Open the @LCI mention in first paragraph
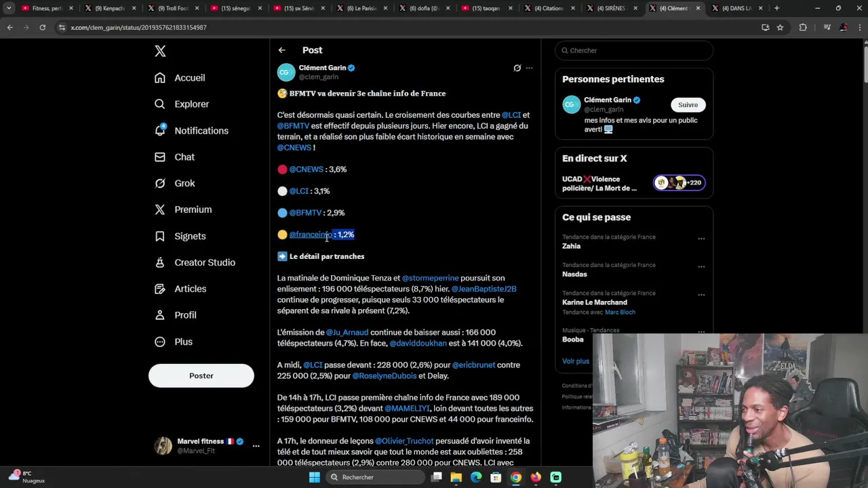Viewport: 868px width, 488px height. [511, 115]
